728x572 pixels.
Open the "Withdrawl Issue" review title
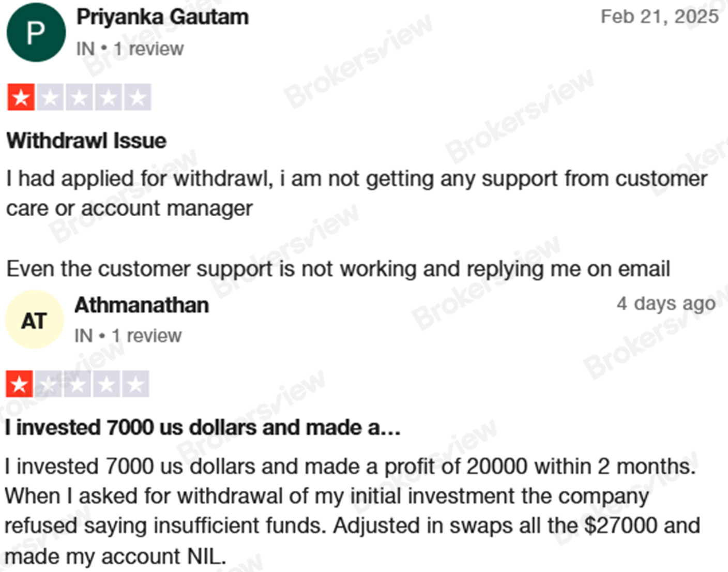click(x=86, y=141)
